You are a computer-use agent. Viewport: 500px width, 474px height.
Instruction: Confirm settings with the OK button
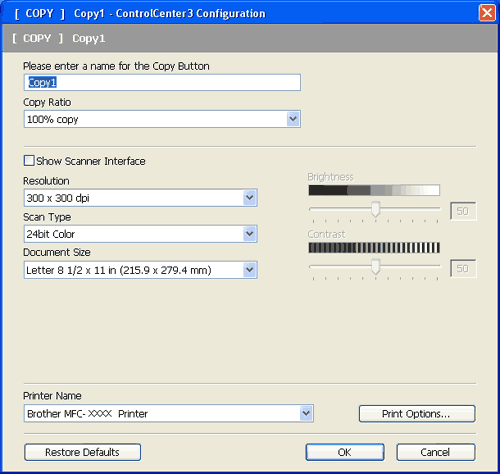point(345,452)
